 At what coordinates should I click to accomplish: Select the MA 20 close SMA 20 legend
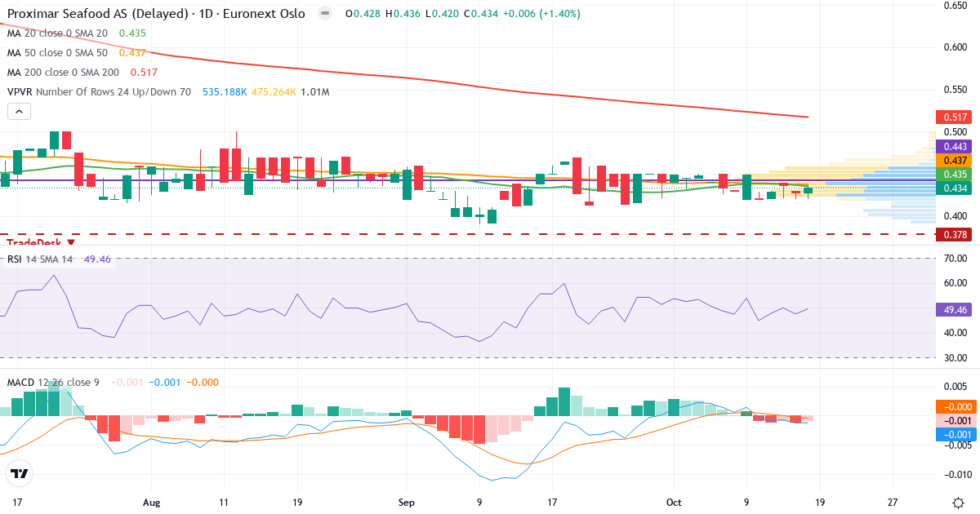[57, 33]
